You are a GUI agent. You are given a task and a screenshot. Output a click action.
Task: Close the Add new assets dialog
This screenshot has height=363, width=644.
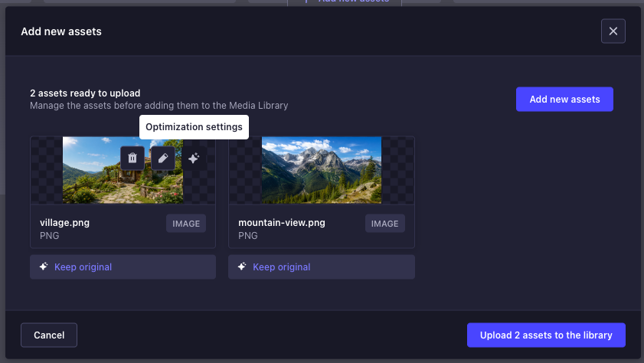point(613,31)
